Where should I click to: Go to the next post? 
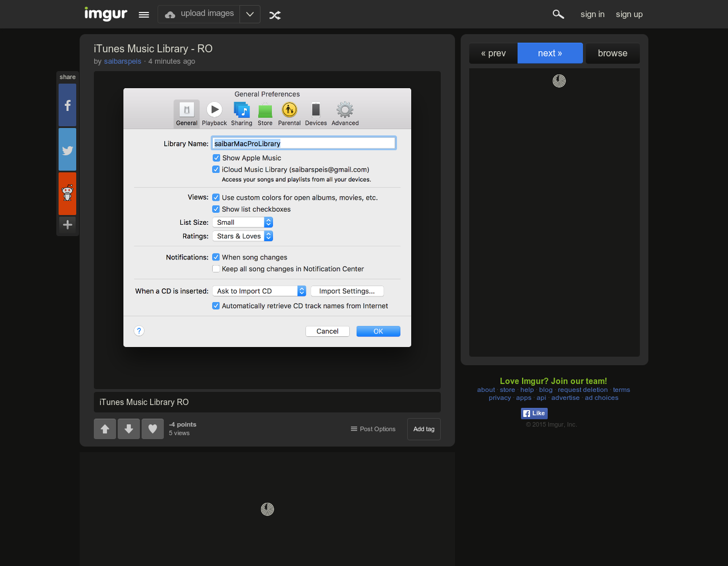click(550, 53)
